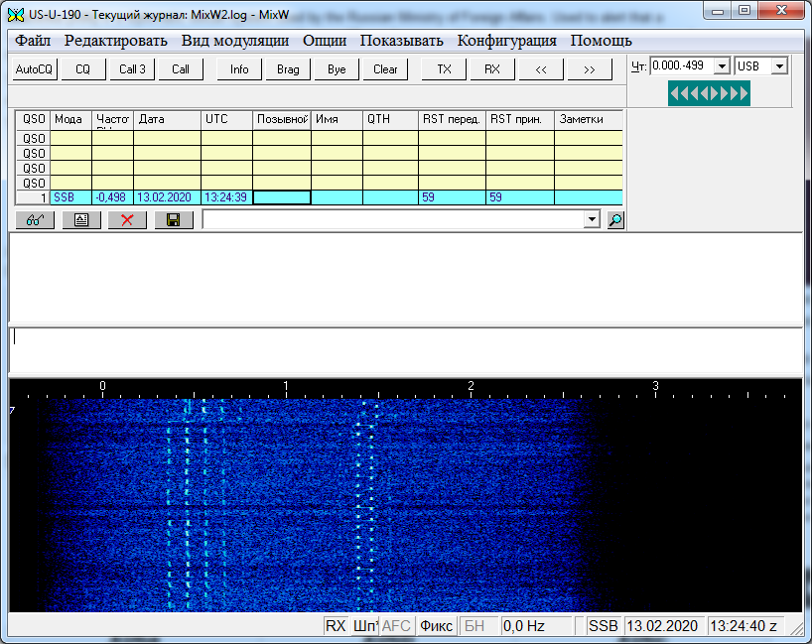Click the Bye macro button
The image size is (812, 644).
(337, 69)
